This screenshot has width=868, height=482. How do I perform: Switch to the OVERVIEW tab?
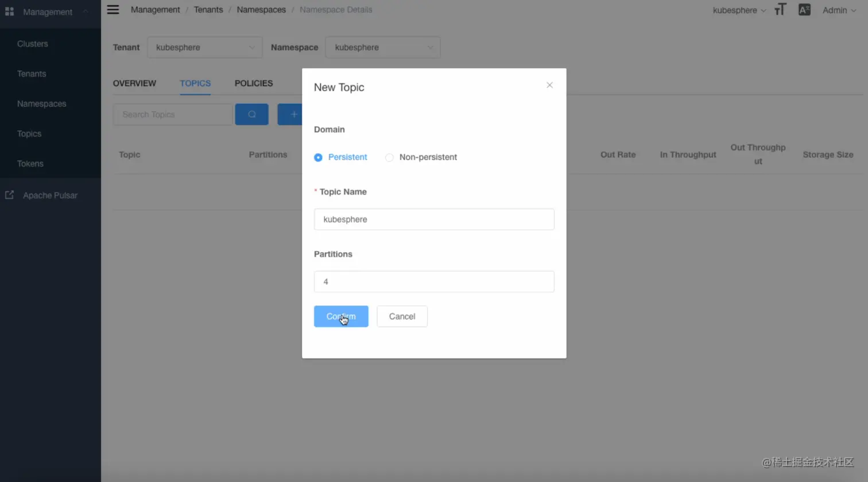click(x=134, y=83)
